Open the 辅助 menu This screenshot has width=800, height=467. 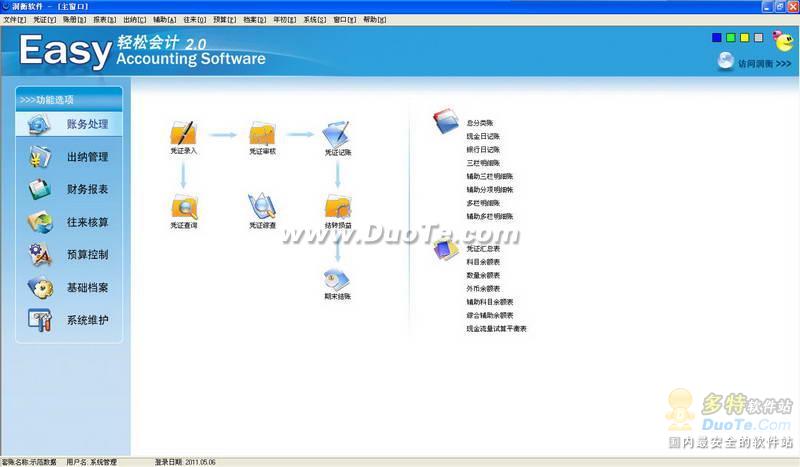click(165, 19)
